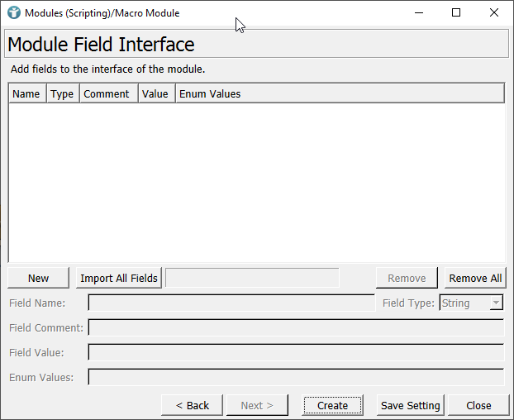Image resolution: width=514 pixels, height=420 pixels.
Task: Click into the Field Comment text box
Action: 296,328
